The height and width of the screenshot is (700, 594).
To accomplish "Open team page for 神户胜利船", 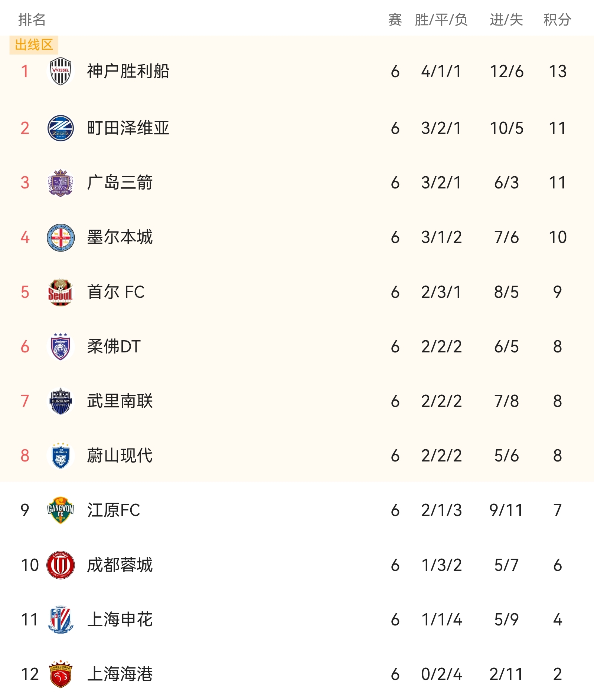I will [128, 71].
